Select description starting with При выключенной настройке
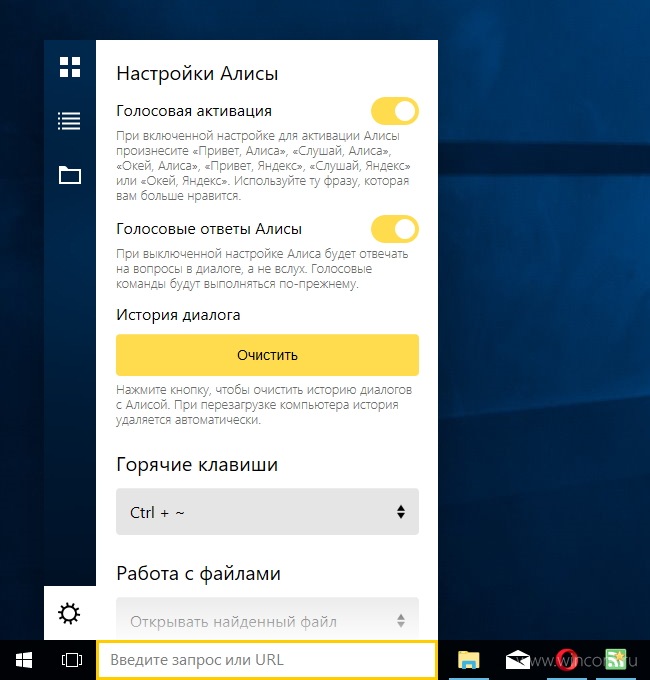Image resolution: width=650 pixels, height=680 pixels. coord(262,269)
